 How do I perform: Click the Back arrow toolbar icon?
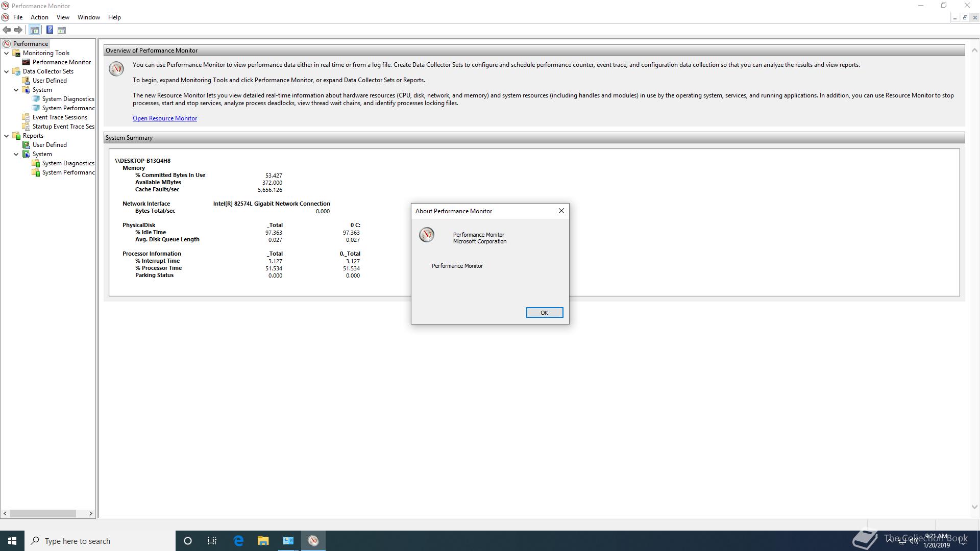coord(7,30)
